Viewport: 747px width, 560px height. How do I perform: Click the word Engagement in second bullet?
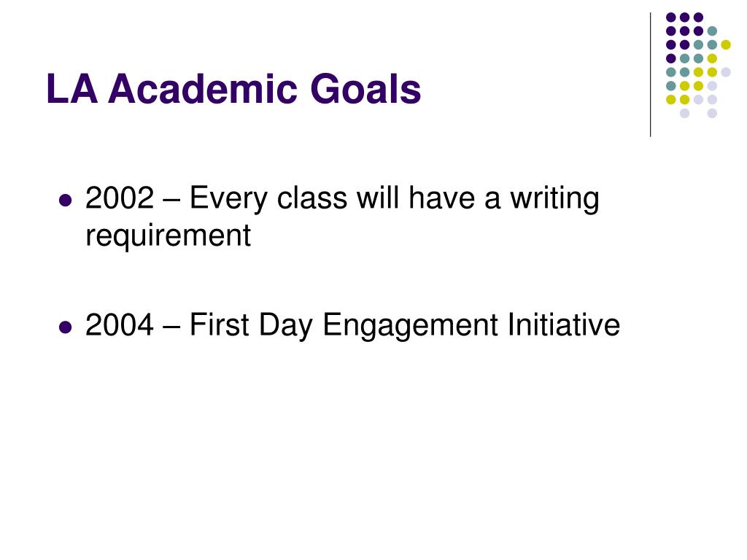pyautogui.click(x=410, y=326)
